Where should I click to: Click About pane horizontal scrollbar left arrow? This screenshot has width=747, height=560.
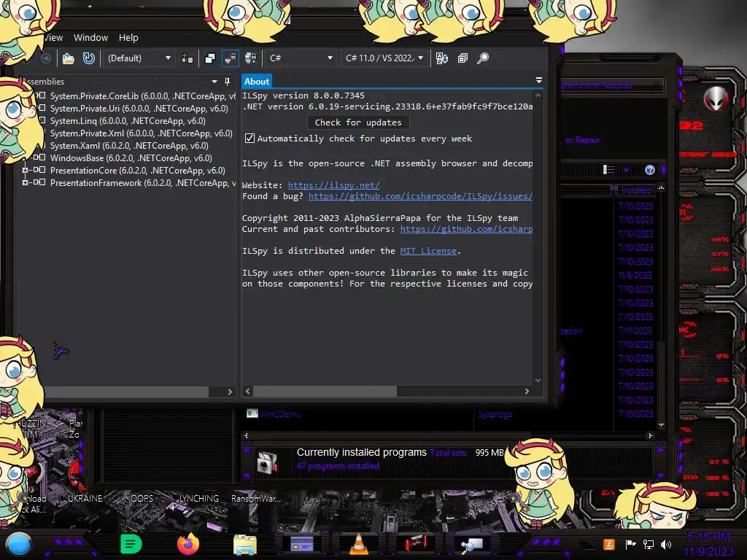coord(248,391)
